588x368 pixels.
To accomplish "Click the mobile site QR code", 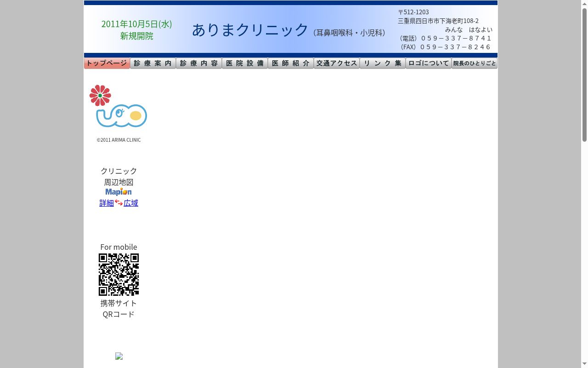I will 119,274.
